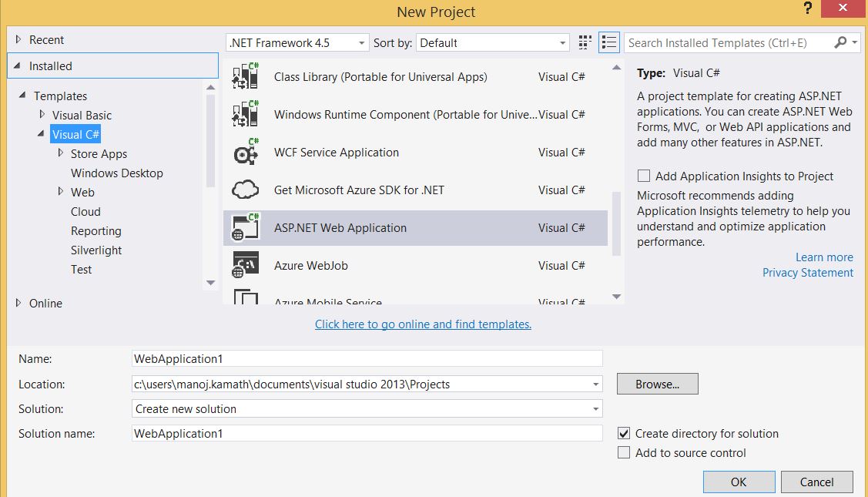The width and height of the screenshot is (868, 497).
Task: Click inside the Name input field
Action: click(366, 358)
